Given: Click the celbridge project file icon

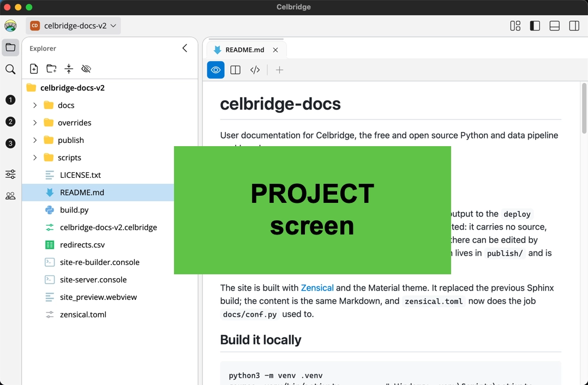Looking at the screenshot, I should pos(50,227).
